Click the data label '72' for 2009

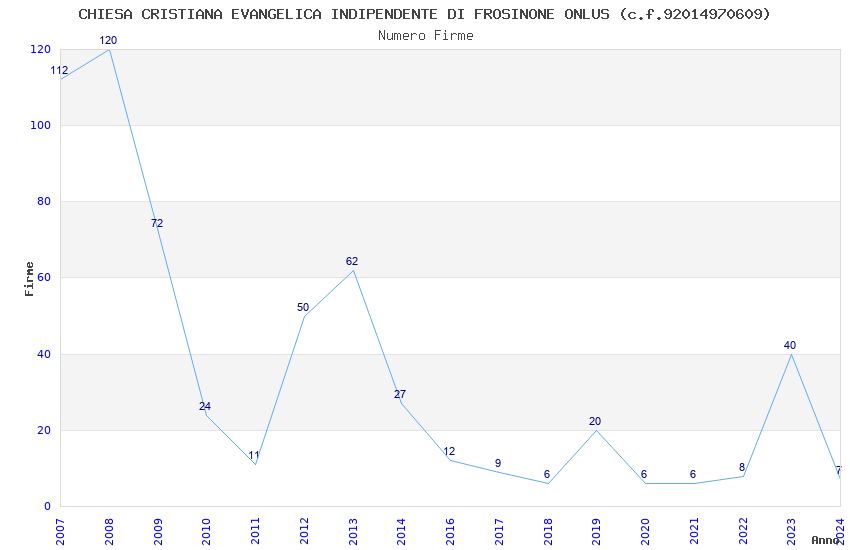(157, 223)
